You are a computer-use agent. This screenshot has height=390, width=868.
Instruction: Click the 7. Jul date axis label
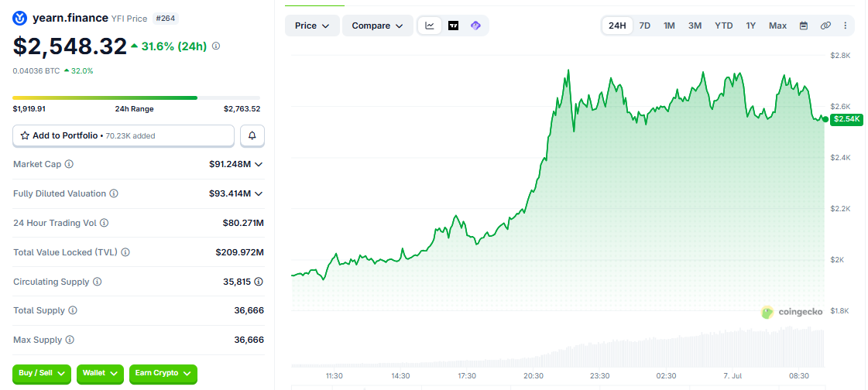pos(732,375)
